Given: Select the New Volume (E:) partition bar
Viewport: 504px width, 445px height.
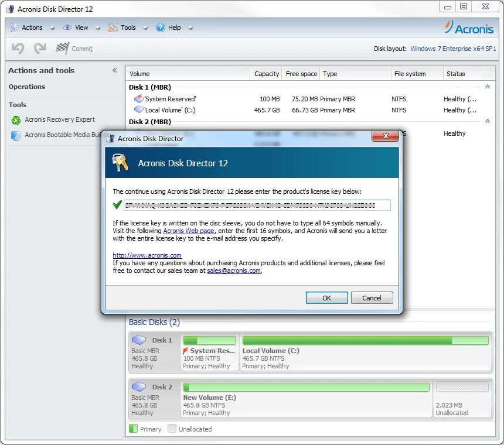Looking at the screenshot, I should [x=307, y=387].
